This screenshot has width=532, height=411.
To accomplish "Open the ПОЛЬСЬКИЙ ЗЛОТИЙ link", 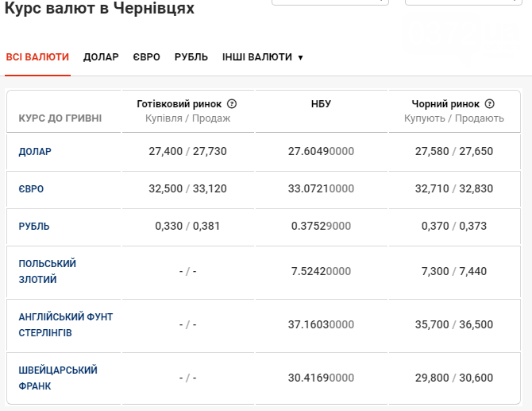I will pyautogui.click(x=47, y=271).
